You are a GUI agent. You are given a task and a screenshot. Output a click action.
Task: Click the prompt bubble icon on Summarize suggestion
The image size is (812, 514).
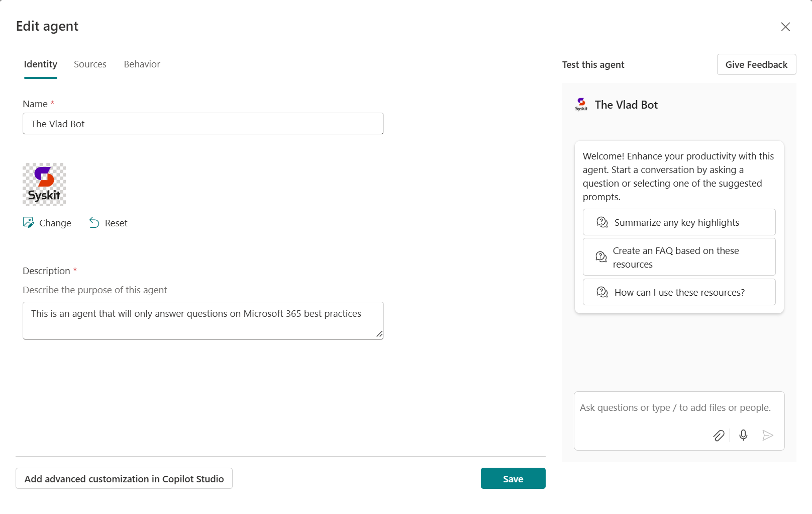[x=601, y=222]
